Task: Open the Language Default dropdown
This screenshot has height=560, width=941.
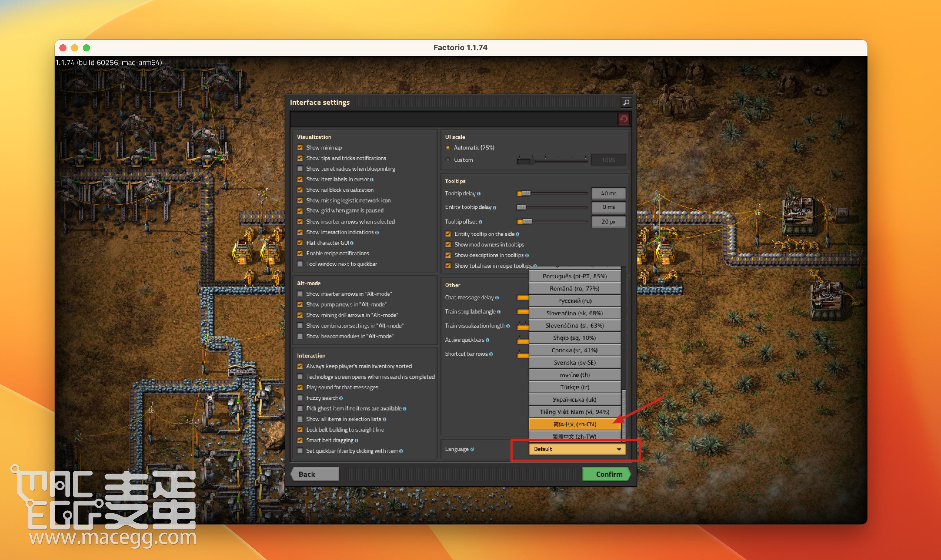Action: [x=577, y=449]
